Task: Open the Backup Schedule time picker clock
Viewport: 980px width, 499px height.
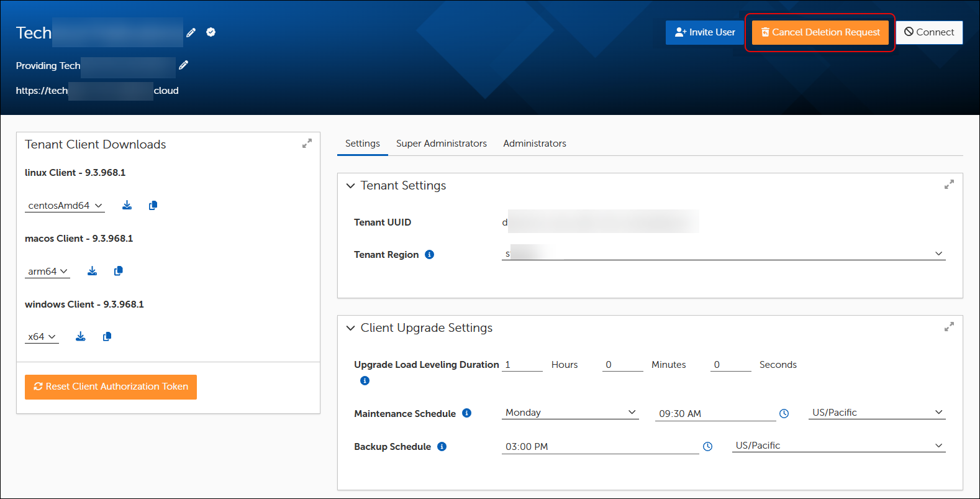Action: click(x=707, y=446)
